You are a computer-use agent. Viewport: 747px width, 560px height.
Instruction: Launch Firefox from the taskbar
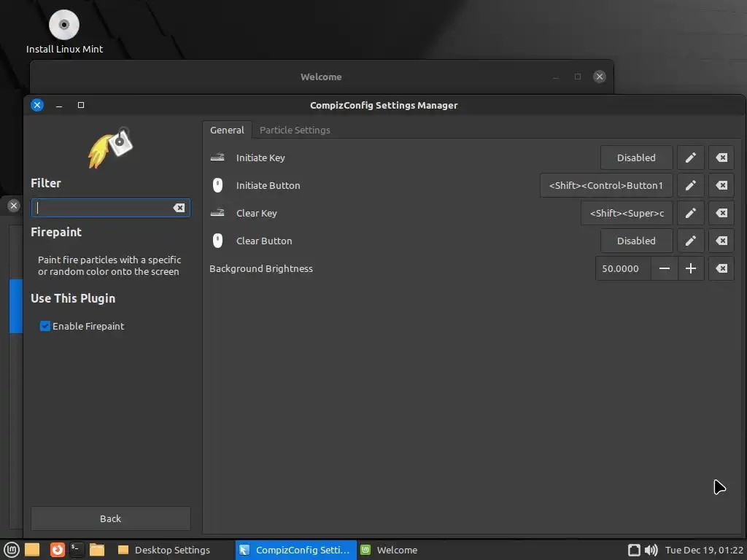pyautogui.click(x=57, y=550)
